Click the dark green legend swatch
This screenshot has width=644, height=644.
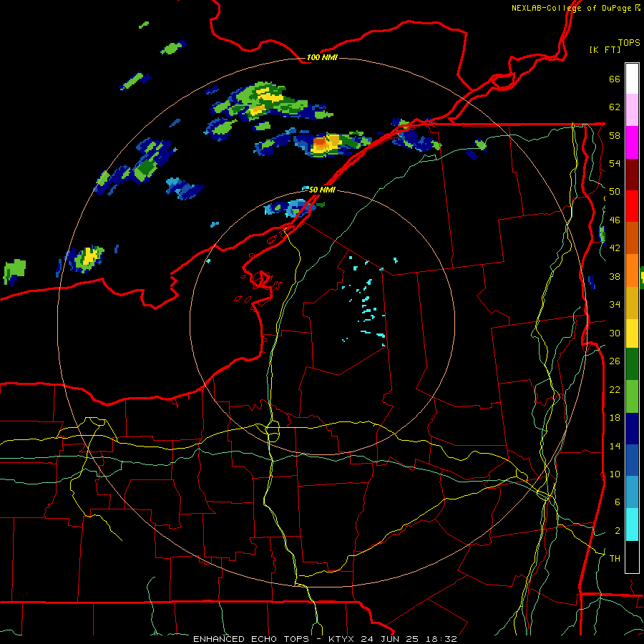click(x=632, y=364)
